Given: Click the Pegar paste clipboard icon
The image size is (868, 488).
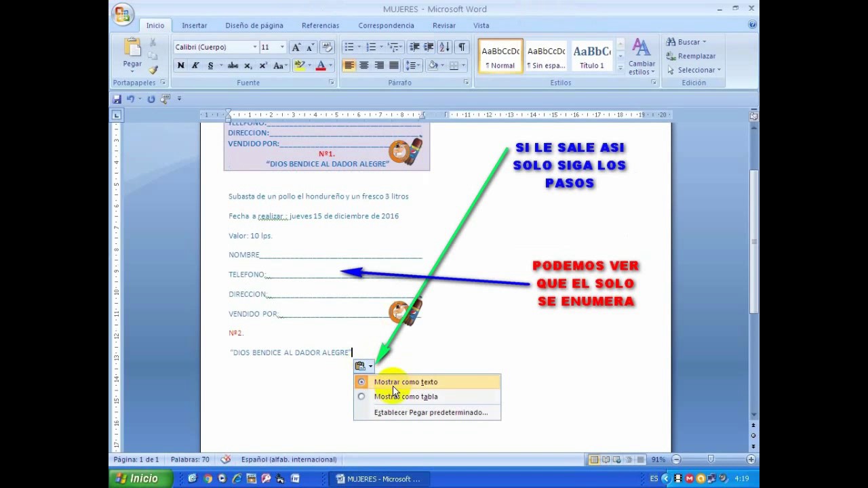Looking at the screenshot, I should [132, 47].
